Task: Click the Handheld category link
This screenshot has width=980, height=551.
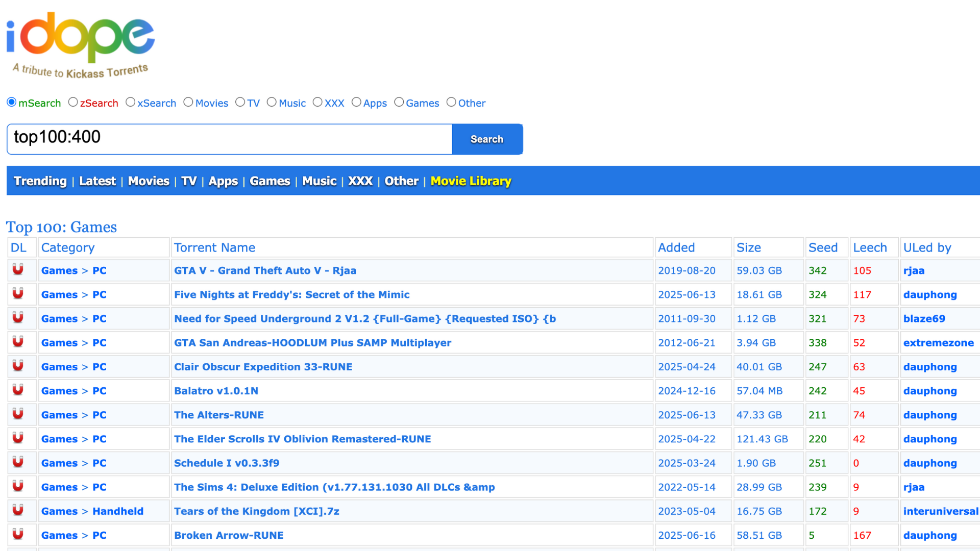Action: 118,511
